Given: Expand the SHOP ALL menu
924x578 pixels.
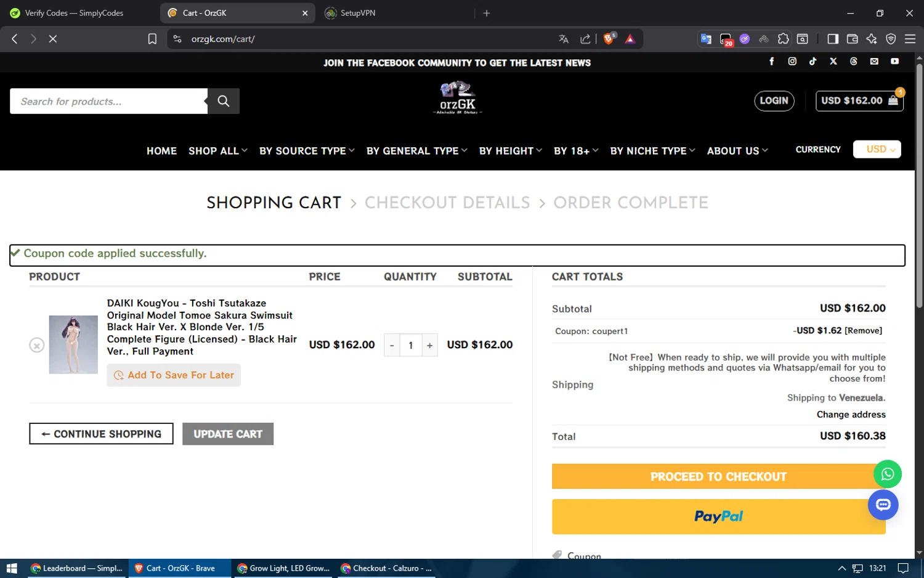Looking at the screenshot, I should [x=218, y=151].
